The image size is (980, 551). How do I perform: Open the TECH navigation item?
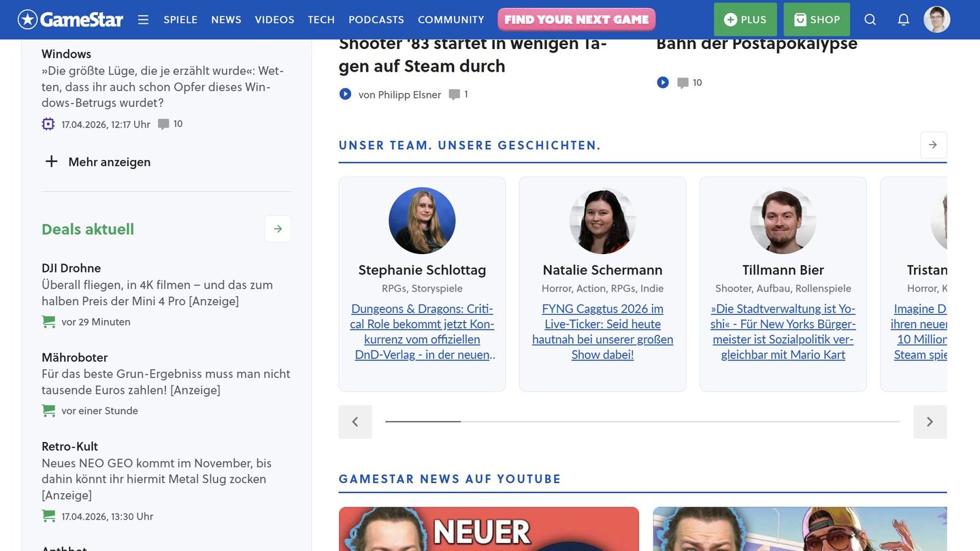tap(321, 20)
